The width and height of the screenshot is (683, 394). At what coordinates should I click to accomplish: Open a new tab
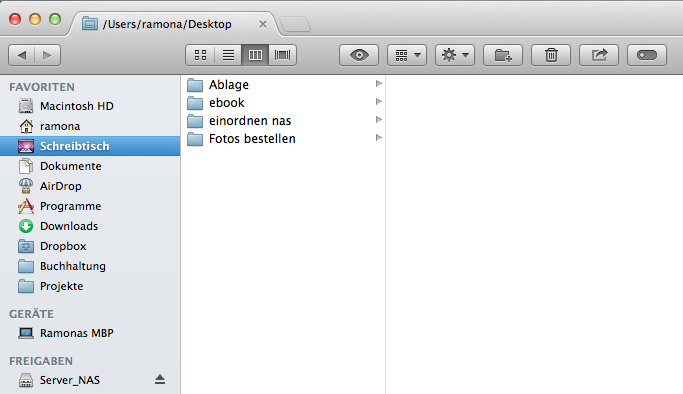click(x=295, y=24)
